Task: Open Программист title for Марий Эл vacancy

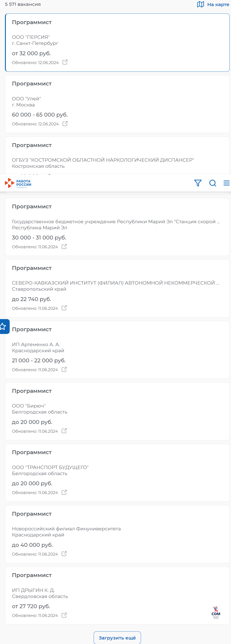Action: [x=32, y=207]
